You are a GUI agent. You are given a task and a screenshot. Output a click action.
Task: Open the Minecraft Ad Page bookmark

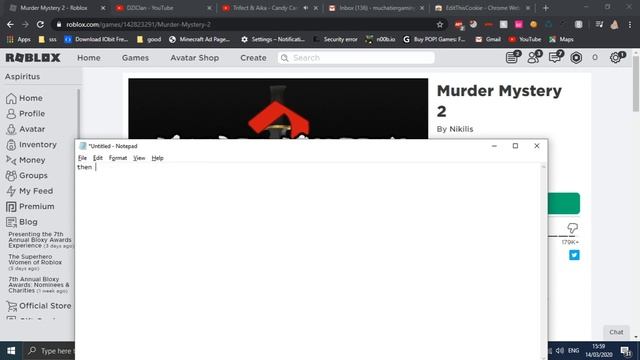[200, 39]
